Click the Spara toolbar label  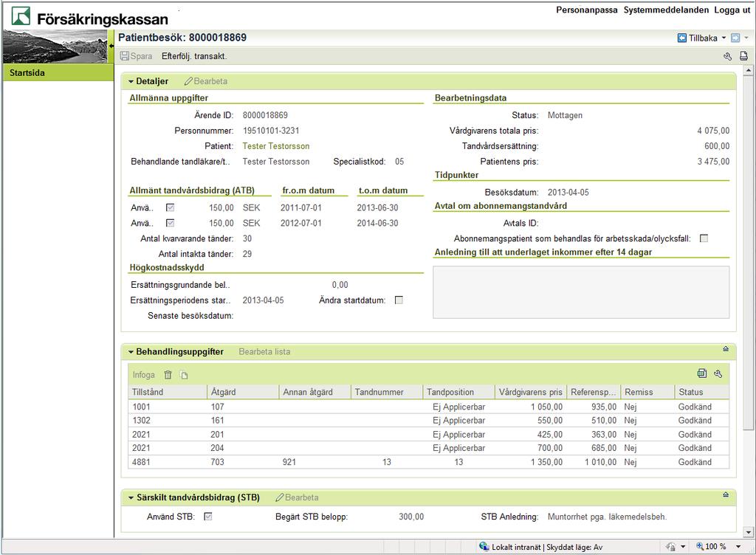click(x=141, y=56)
